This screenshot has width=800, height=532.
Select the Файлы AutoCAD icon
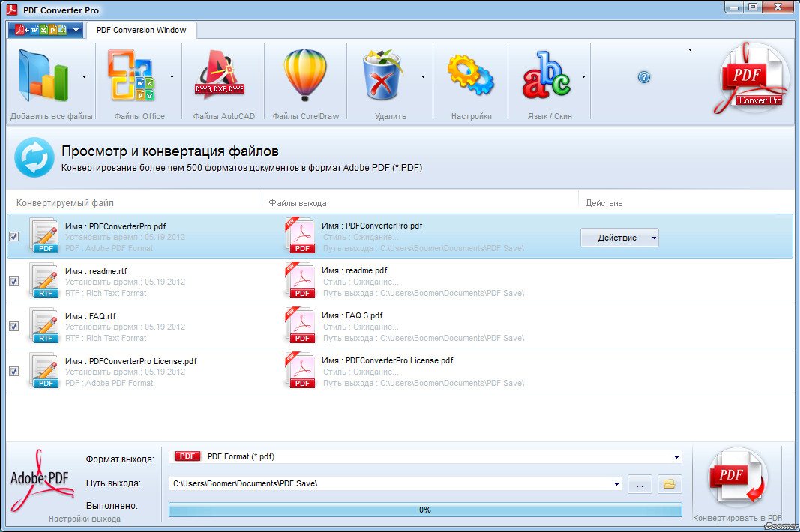pyautogui.click(x=220, y=76)
